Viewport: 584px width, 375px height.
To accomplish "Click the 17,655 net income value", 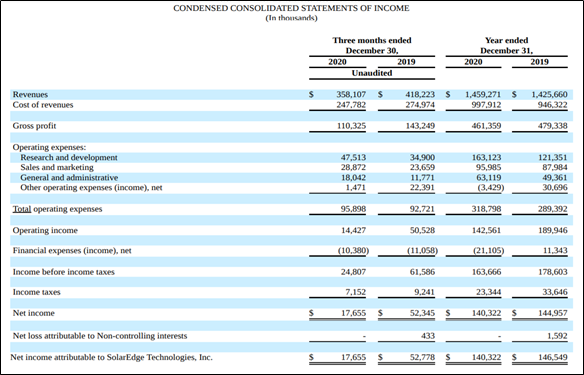I will point(353,313).
